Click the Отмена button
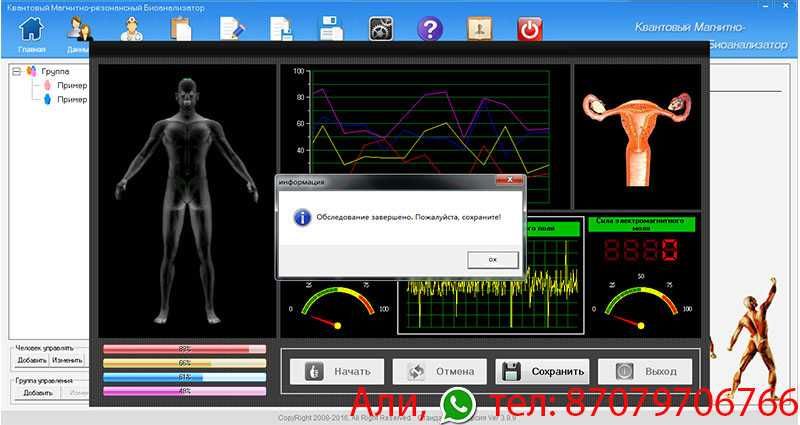800x425 pixels. pos(440,371)
